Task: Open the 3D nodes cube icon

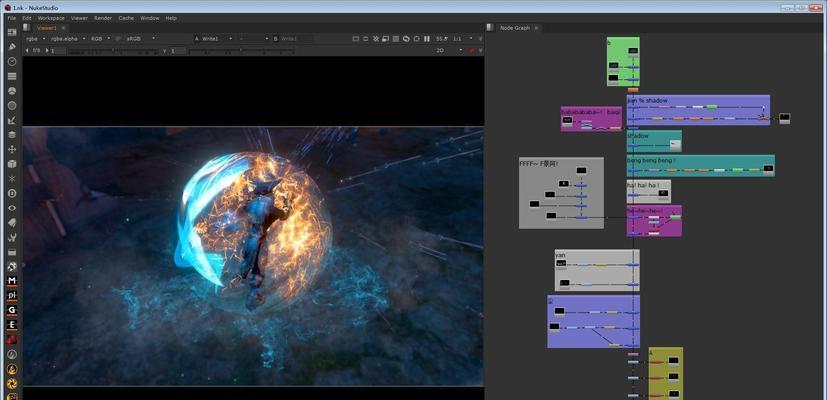Action: [12, 164]
